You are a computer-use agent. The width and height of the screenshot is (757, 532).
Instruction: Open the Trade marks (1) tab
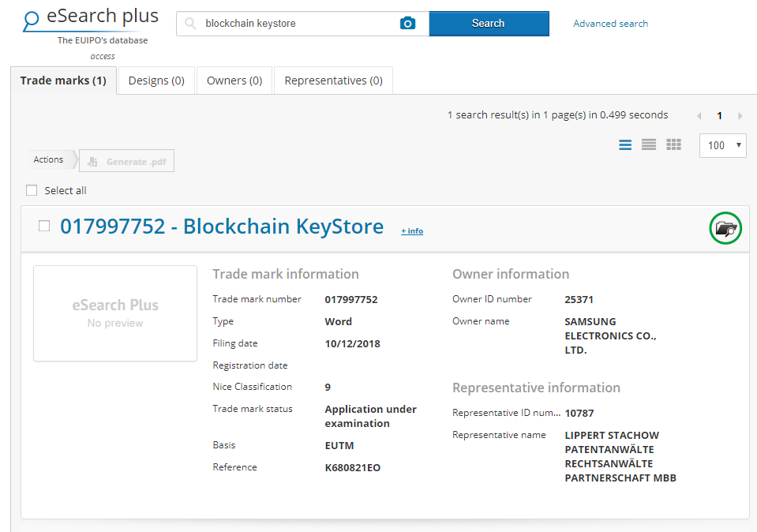[x=63, y=81]
